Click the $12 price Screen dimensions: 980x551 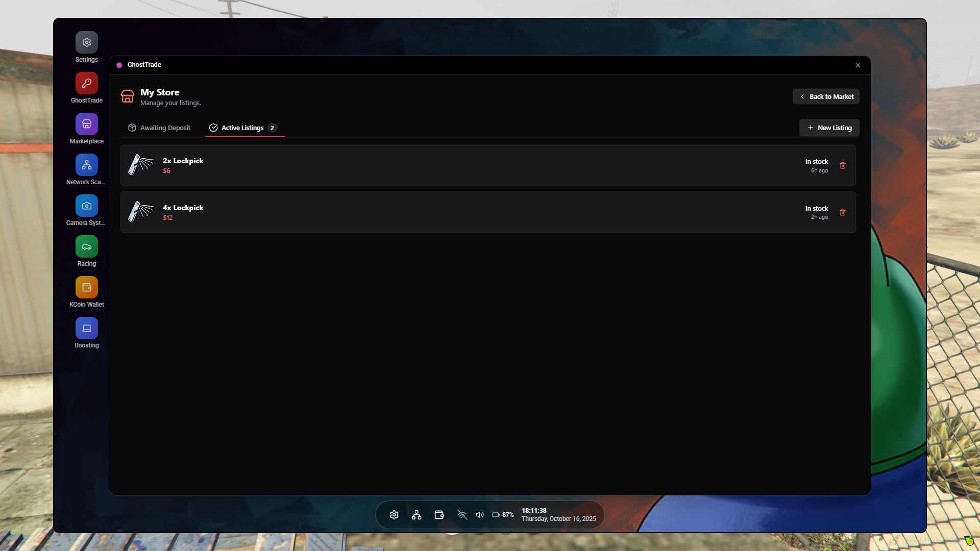pos(168,218)
